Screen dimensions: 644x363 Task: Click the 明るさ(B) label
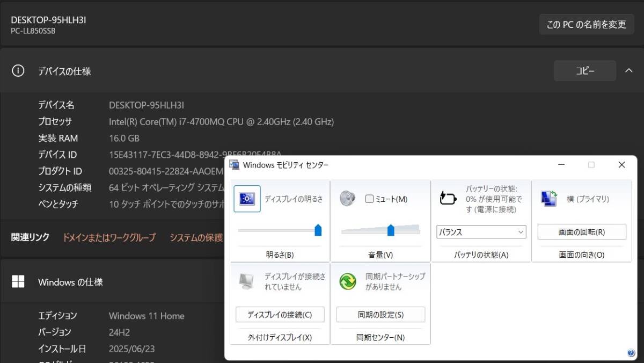[280, 255]
